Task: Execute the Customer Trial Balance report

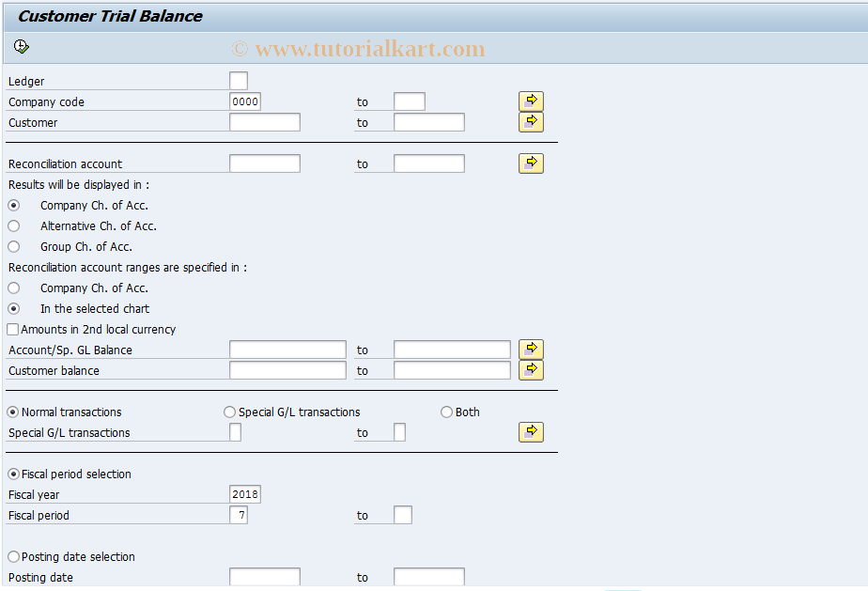Action: tap(21, 45)
